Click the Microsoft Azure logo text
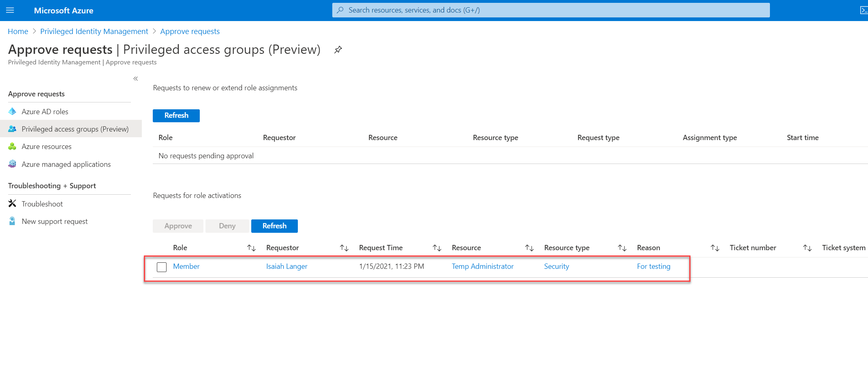The image size is (868, 385). tap(64, 11)
